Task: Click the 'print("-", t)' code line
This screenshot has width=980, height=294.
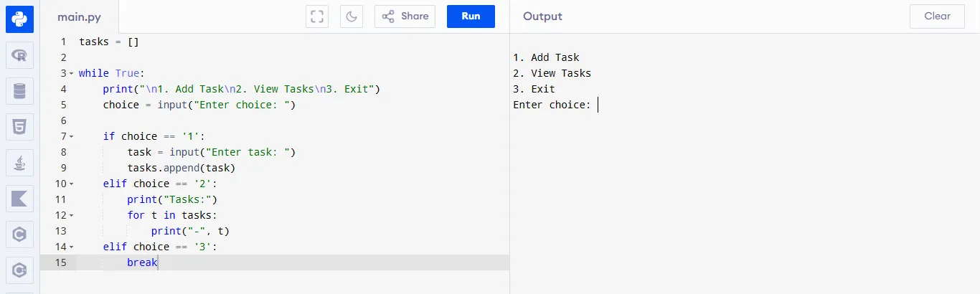Action: (x=190, y=231)
